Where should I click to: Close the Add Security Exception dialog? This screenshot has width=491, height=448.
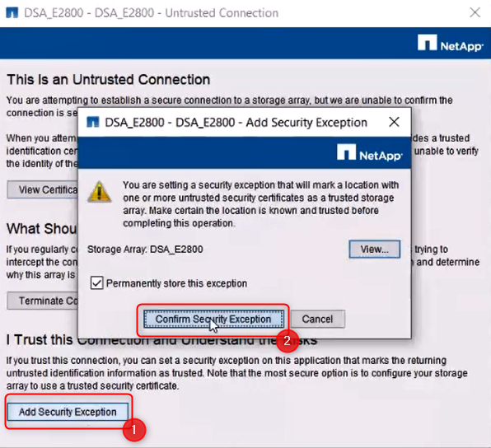point(394,122)
